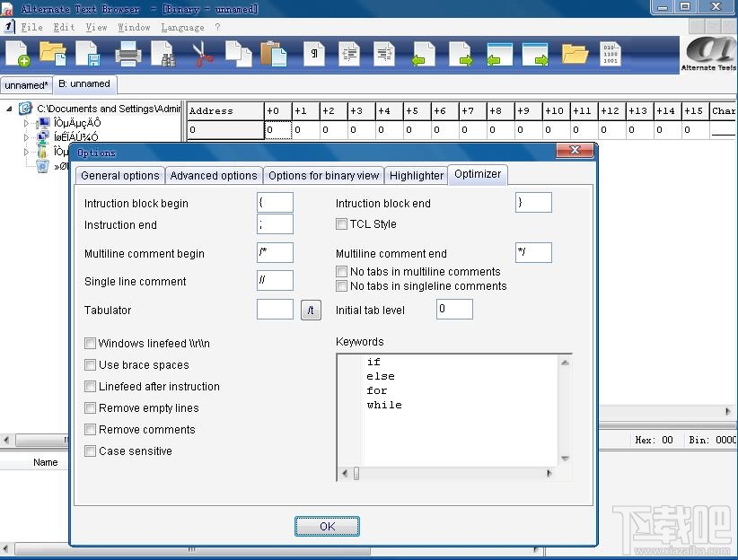The image size is (738, 560).
Task: Click keyword 'while' in Keywords list
Action: click(x=384, y=405)
